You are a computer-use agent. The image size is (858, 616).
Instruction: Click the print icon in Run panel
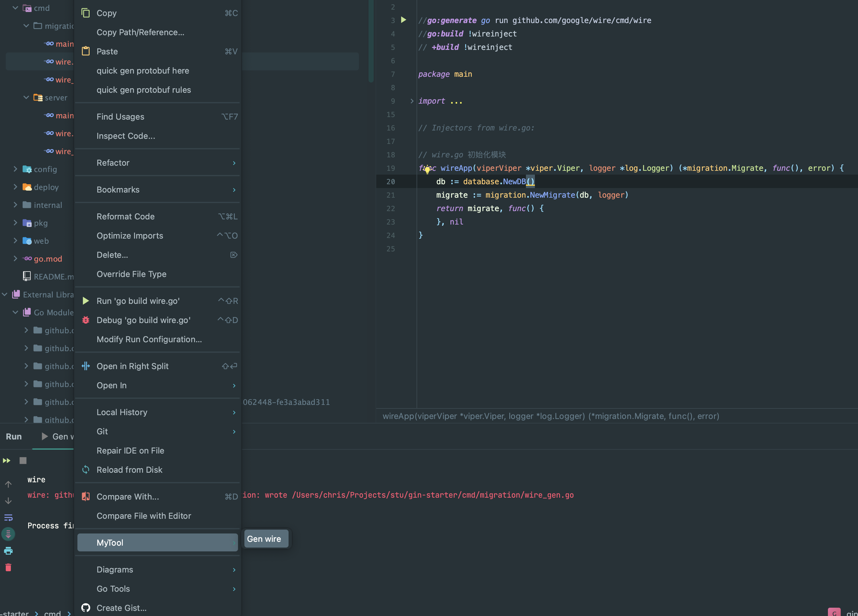pos(8,550)
